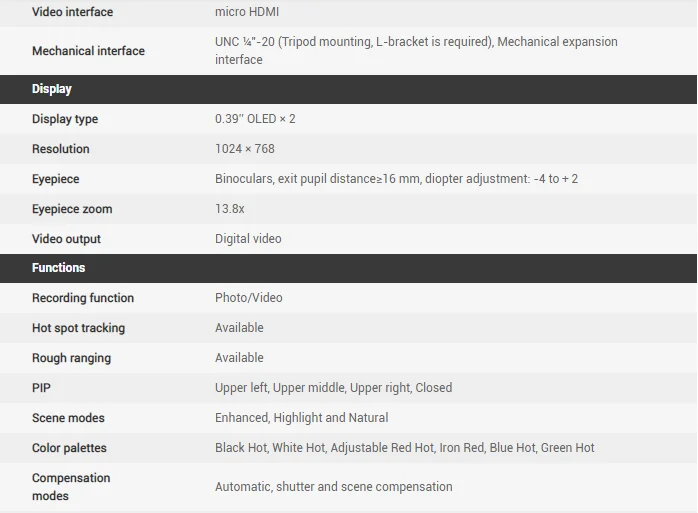698x513 pixels.
Task: Click the Mechanical interface label
Action: pos(88,51)
